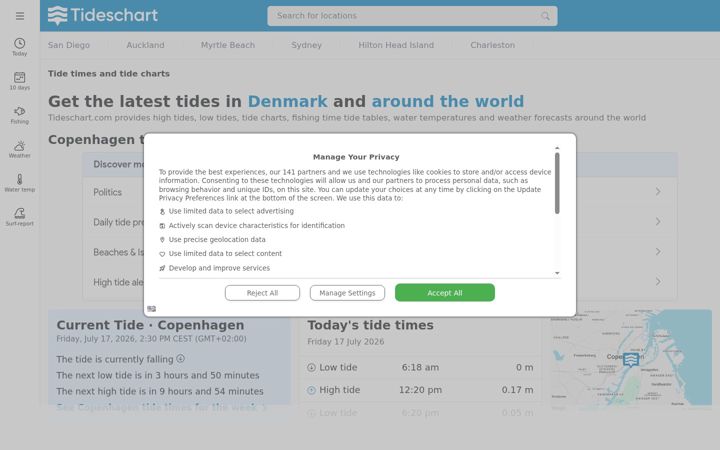The width and height of the screenshot is (720, 450).
Task: Click the privacy dialog scroll-up arrow
Action: tap(557, 148)
